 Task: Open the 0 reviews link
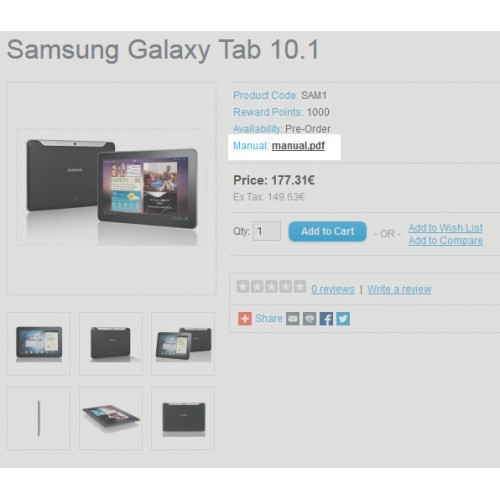pyautogui.click(x=333, y=289)
